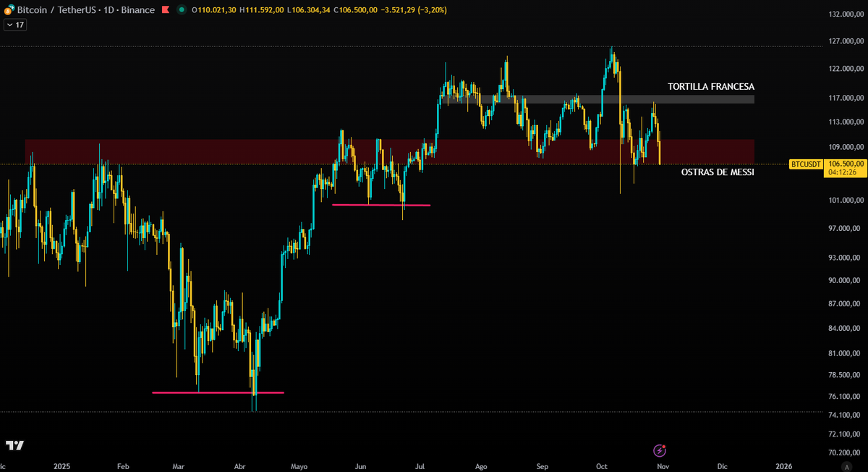This screenshot has width=868, height=472.
Task: Click the 117.000,00 price axis label
Action: click(845, 98)
